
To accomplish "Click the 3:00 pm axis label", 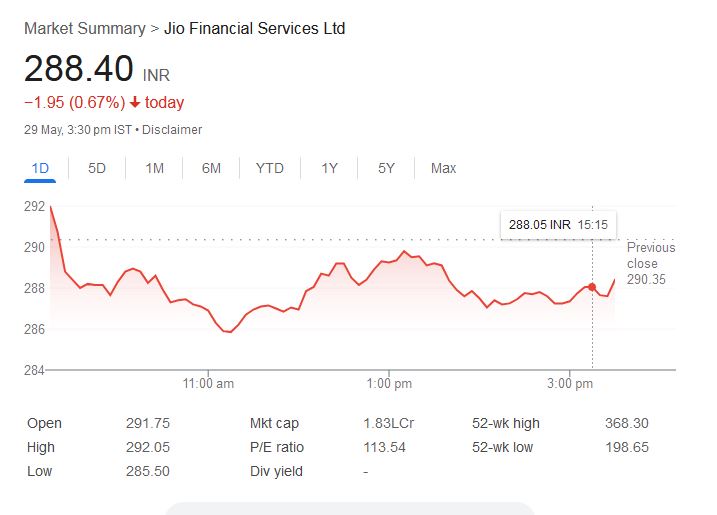I will pyautogui.click(x=572, y=383).
